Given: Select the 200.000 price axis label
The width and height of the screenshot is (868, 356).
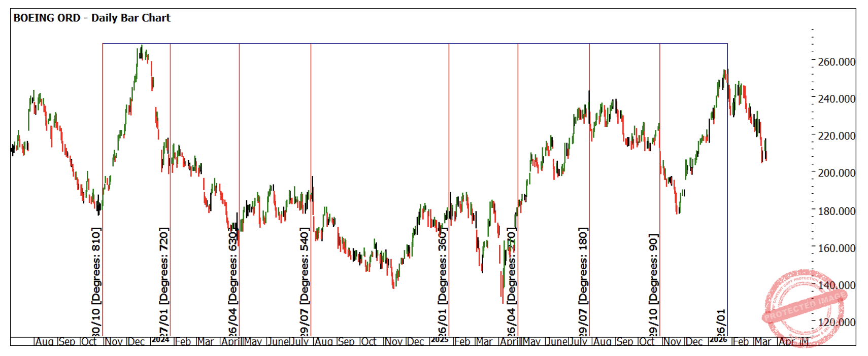Looking at the screenshot, I should point(837,173).
